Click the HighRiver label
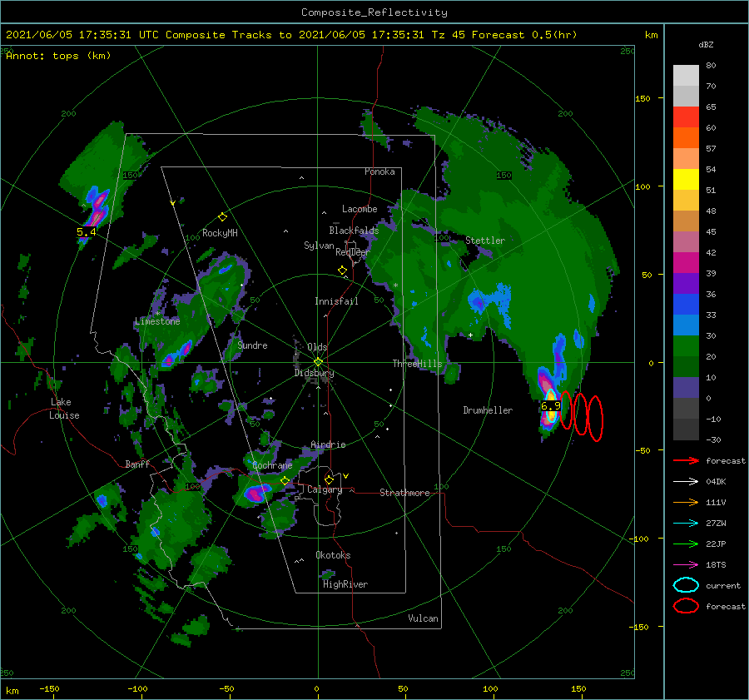Screen dimensions: 749x700 [x=345, y=584]
